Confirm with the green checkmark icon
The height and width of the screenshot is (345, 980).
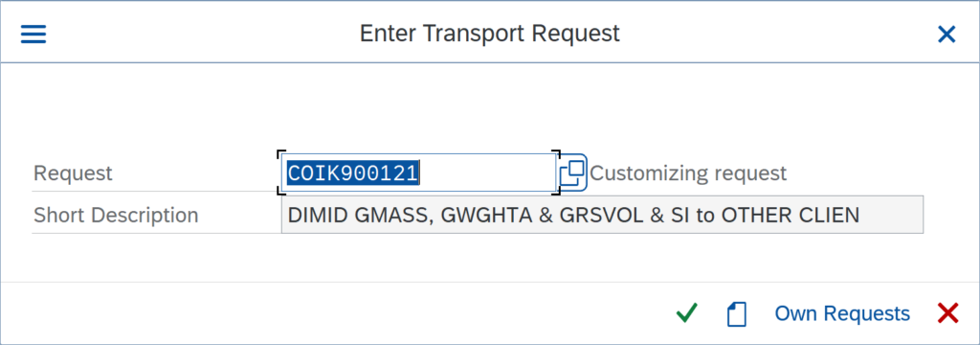(687, 312)
